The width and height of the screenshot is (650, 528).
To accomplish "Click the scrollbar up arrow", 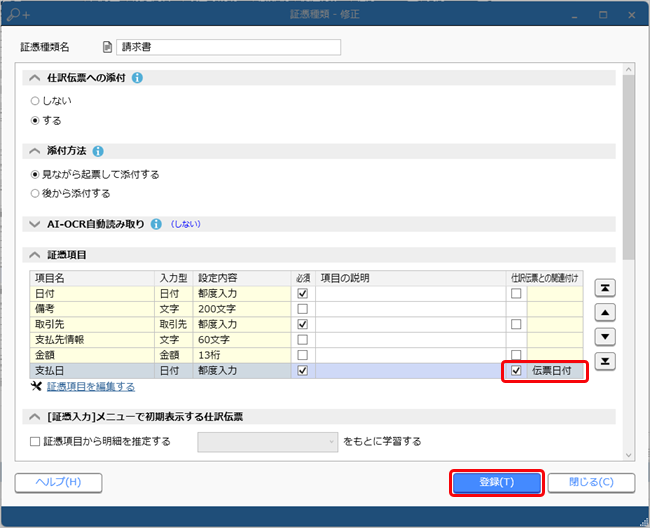I will point(628,69).
